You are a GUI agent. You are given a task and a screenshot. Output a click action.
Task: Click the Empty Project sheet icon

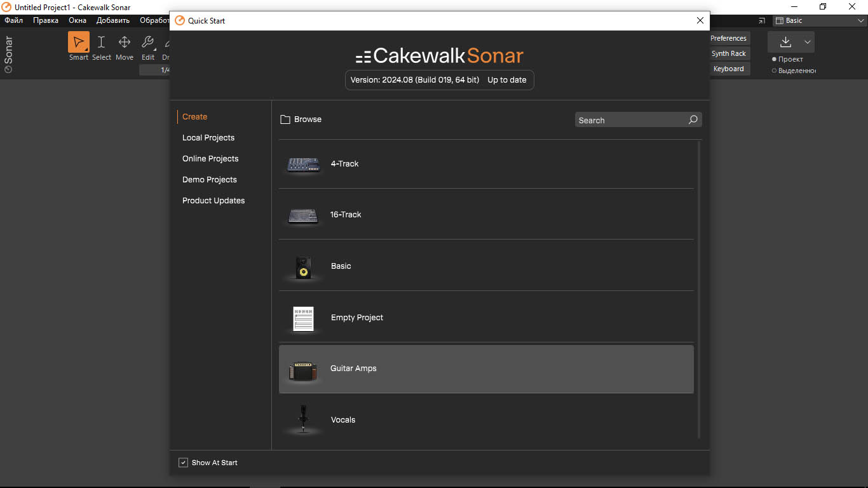click(304, 319)
